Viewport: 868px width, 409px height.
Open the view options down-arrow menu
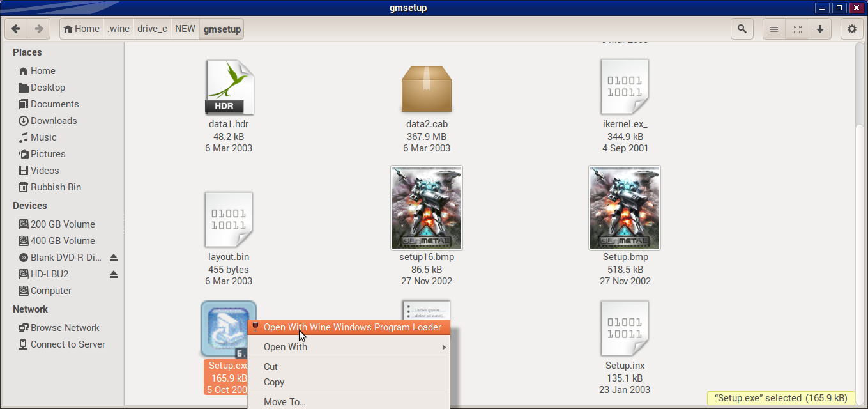tap(819, 29)
